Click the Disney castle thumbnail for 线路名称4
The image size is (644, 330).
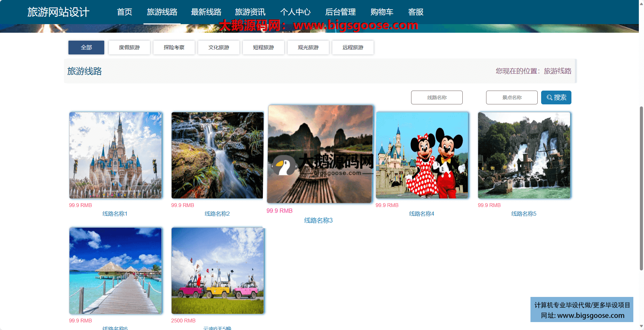(x=422, y=155)
